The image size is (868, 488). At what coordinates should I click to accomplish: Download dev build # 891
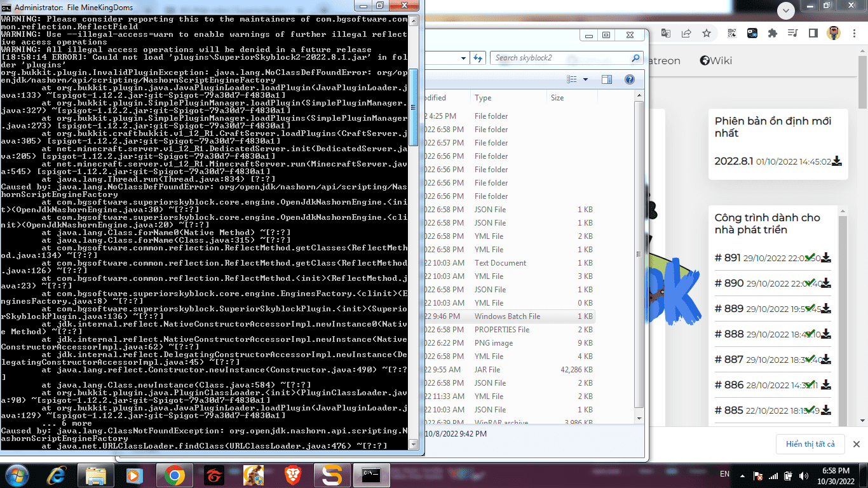pos(826,258)
